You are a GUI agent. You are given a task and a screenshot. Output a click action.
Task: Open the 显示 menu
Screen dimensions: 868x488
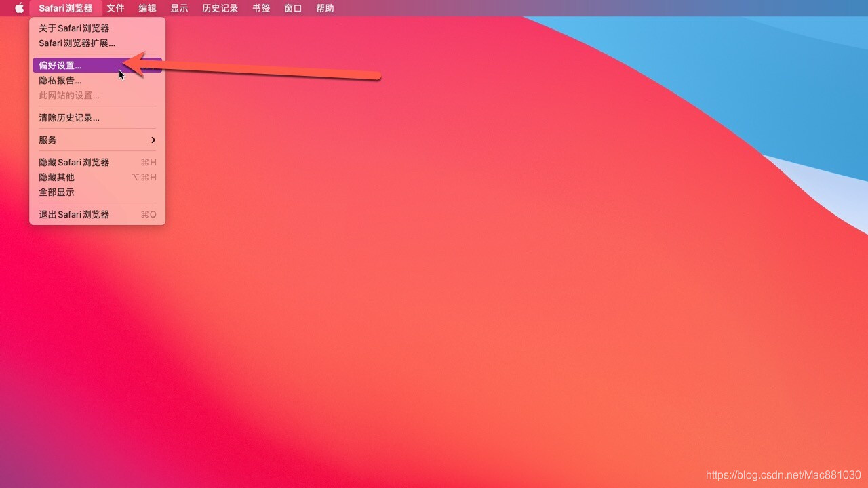pos(179,8)
